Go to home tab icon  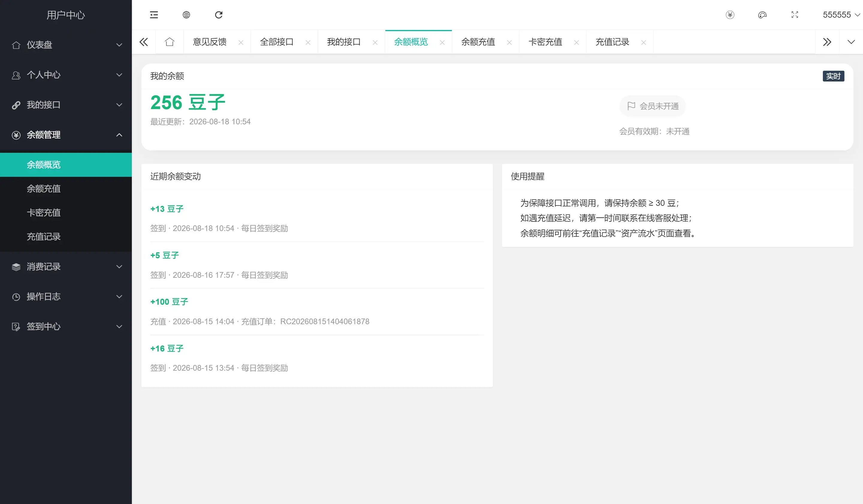coord(170,42)
